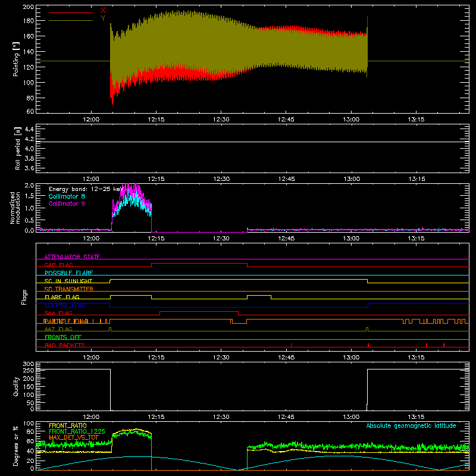Click the '1.5' value on modulation axis
Image resolution: width=476 pixels, height=476 pixels.
29,196
